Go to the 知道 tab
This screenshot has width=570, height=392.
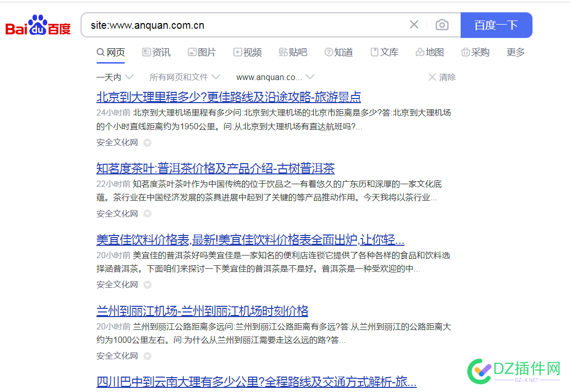click(338, 52)
